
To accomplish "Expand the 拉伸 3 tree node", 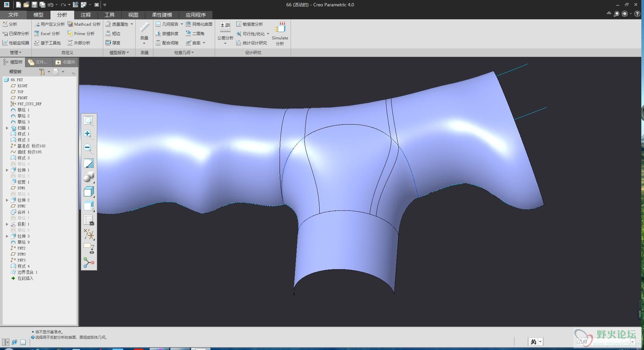I will tap(7, 236).
